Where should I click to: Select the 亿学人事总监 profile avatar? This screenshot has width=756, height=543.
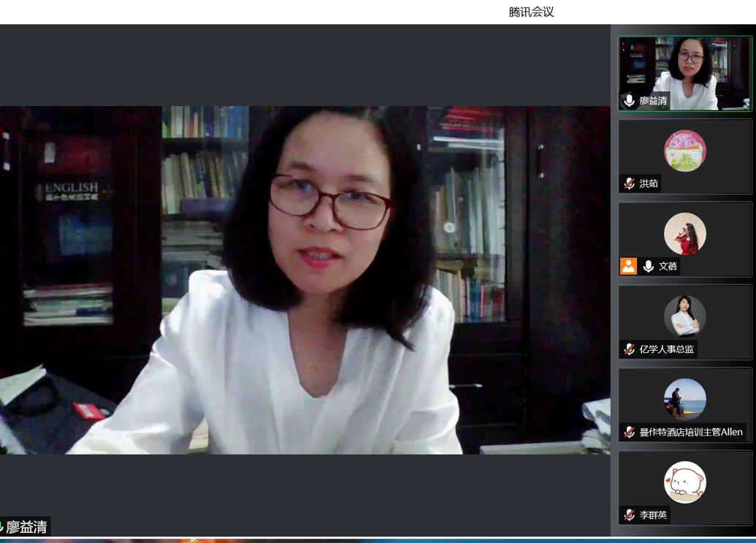[x=684, y=316]
